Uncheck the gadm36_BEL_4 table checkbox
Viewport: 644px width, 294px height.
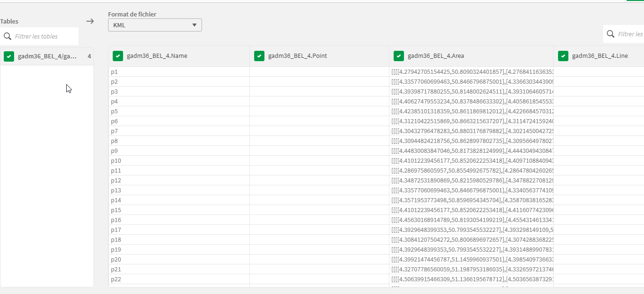coord(8,56)
